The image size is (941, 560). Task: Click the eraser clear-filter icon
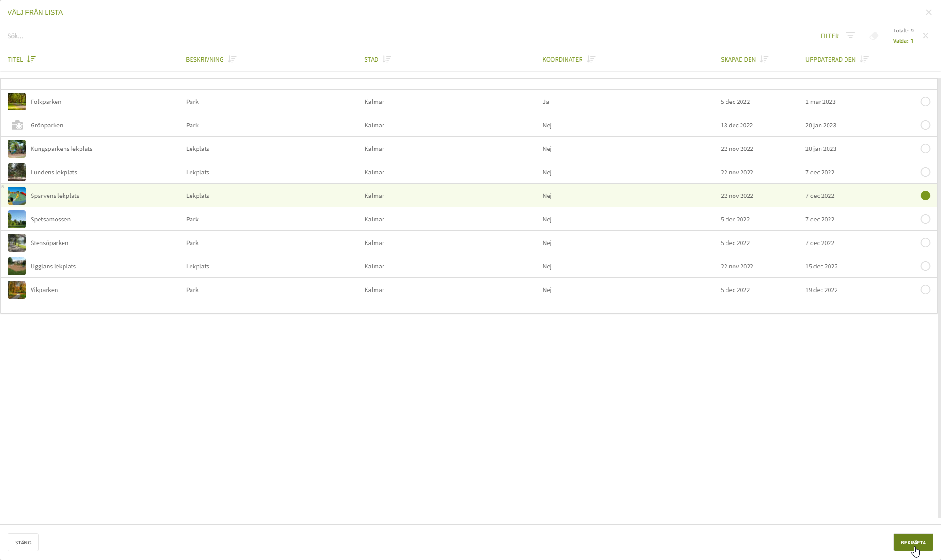[874, 36]
